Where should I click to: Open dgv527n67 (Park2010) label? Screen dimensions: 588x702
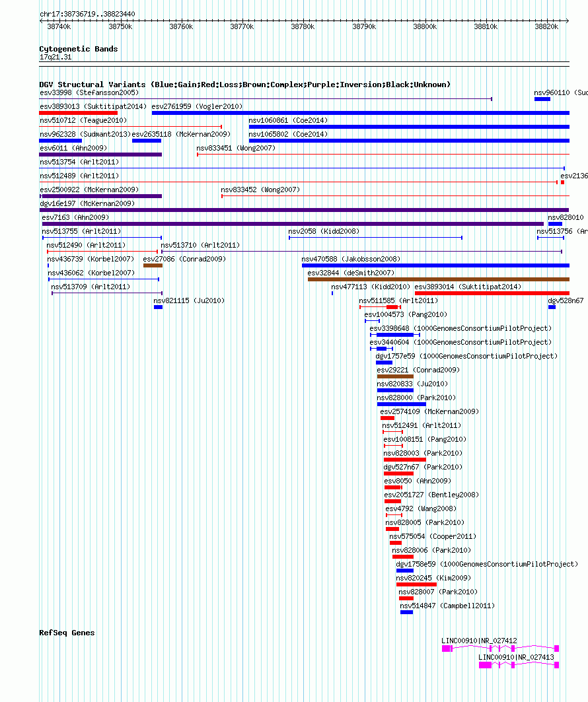[423, 468]
